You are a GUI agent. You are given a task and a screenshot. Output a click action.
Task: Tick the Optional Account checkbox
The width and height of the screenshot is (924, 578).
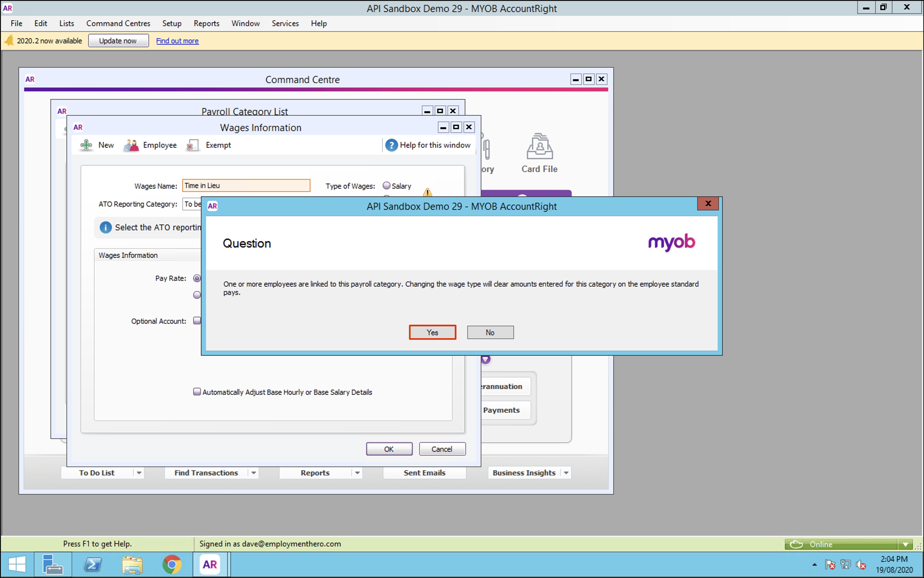[x=197, y=321]
